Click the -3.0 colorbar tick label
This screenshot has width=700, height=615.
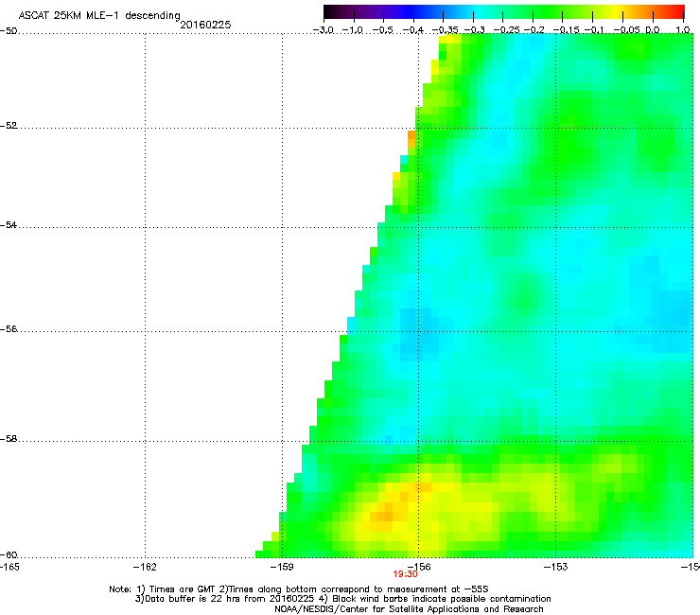[x=324, y=30]
